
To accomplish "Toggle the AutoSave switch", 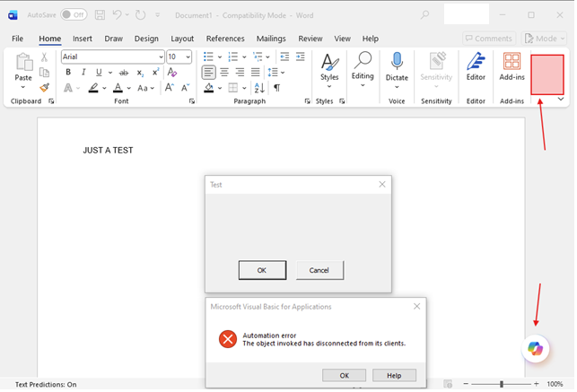I will [x=74, y=14].
